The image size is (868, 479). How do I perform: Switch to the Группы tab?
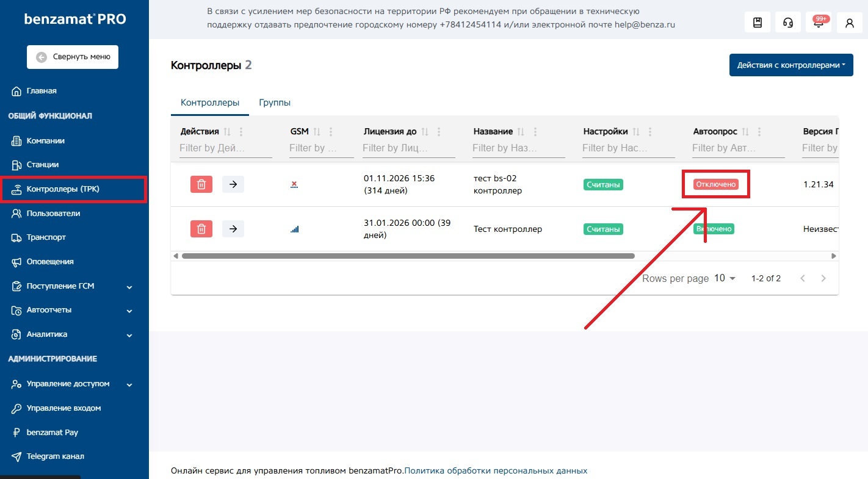[275, 103]
